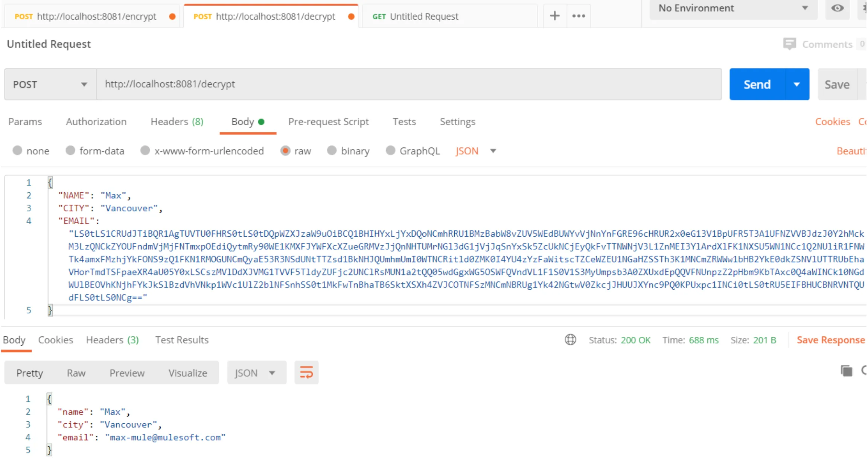Select the none body type
The height and width of the screenshot is (462, 868).
click(x=17, y=150)
